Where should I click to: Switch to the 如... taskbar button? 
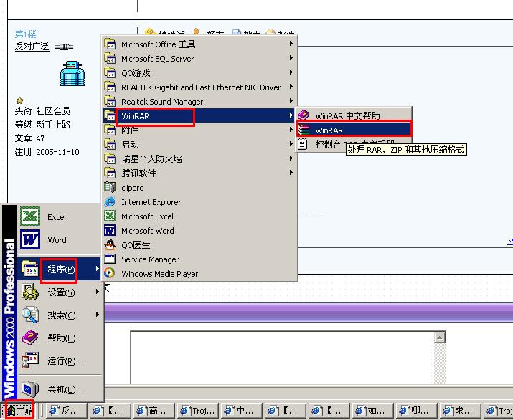point(373,411)
